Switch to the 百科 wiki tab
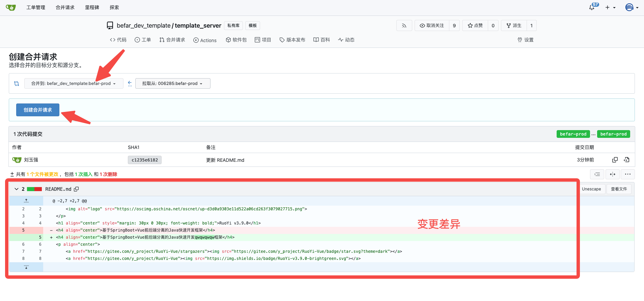The image size is (644, 301). 321,40
